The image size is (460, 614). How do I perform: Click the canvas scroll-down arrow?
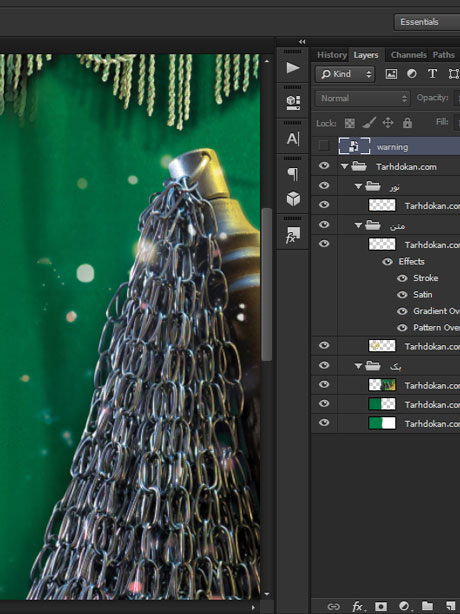267,594
